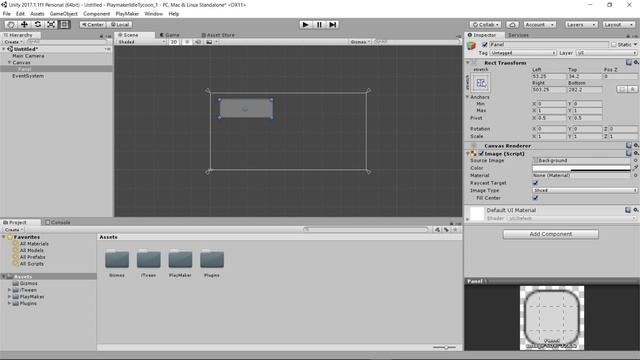The height and width of the screenshot is (360, 640).
Task: Open the PlayMaker folder thumbnail
Action: 180,259
